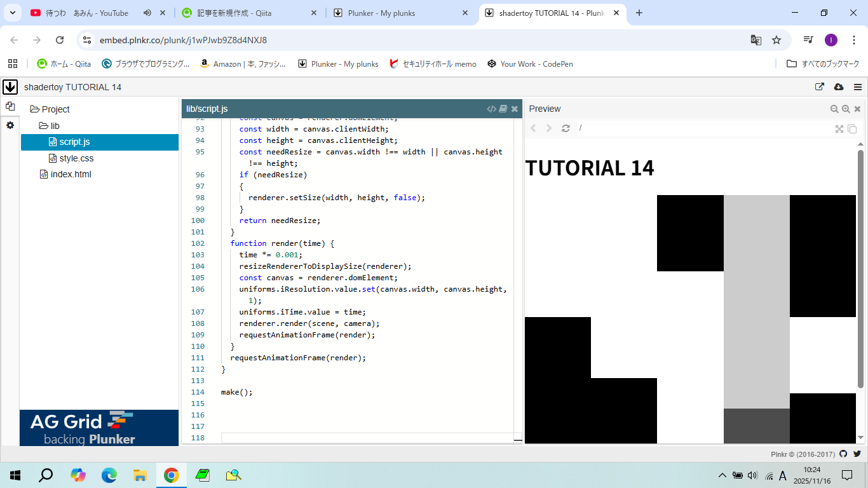
Task: Collapse the Project folder
Action: tap(50, 109)
